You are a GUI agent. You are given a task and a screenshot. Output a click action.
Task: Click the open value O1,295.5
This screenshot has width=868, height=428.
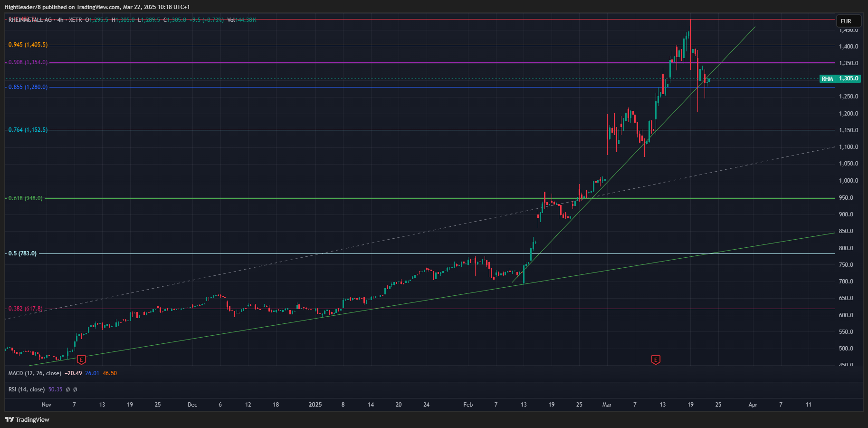click(96, 20)
